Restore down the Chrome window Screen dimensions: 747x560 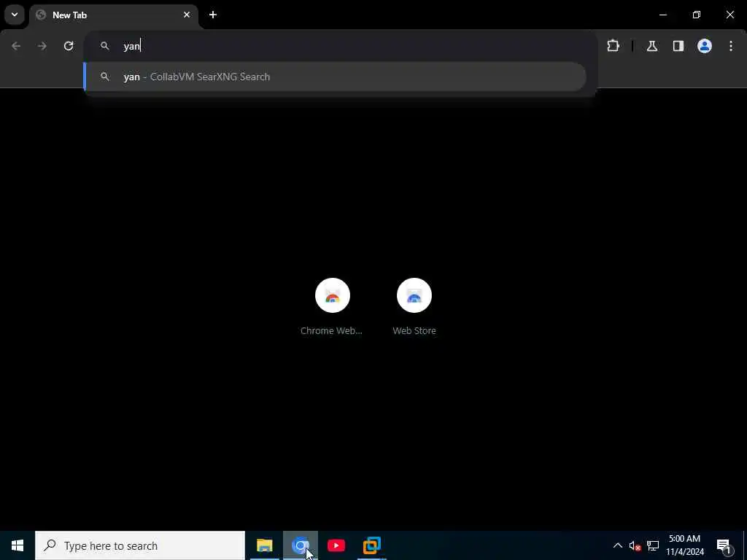(x=697, y=15)
